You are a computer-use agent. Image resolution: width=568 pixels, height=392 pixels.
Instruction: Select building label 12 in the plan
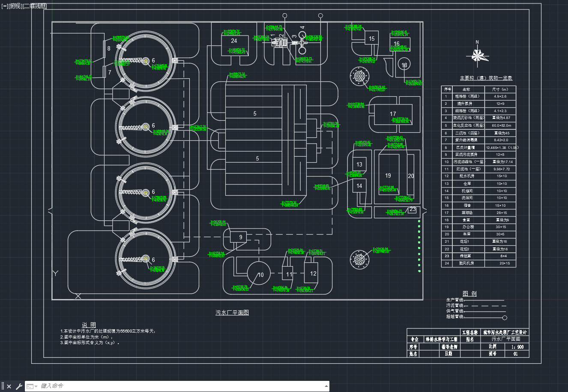pyautogui.click(x=313, y=273)
